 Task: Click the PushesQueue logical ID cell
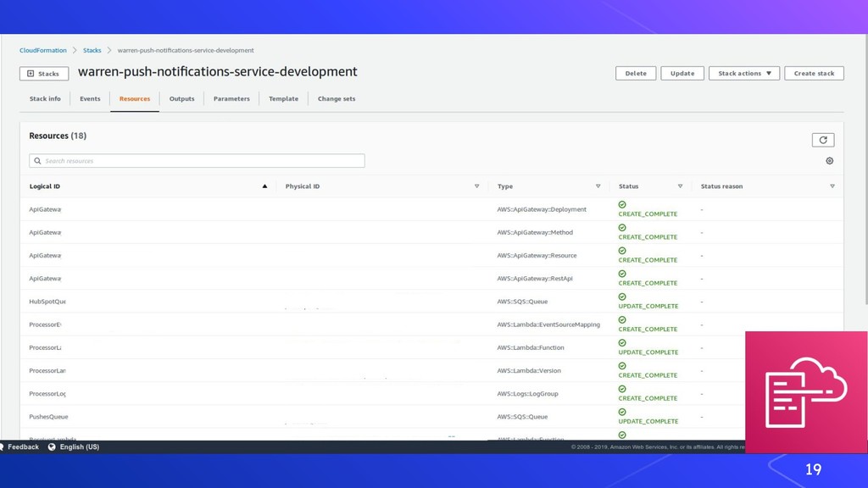(48, 417)
